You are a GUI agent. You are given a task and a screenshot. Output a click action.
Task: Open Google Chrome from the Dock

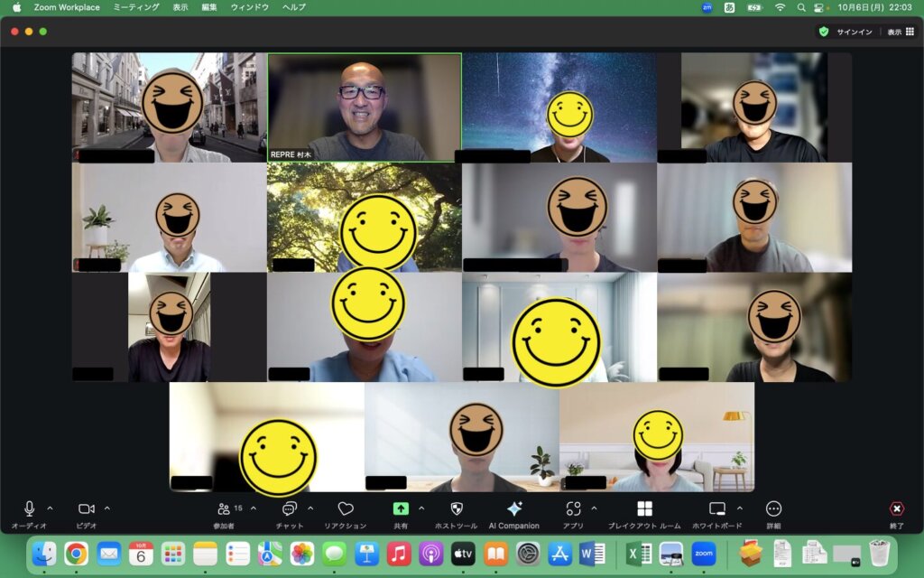76,553
